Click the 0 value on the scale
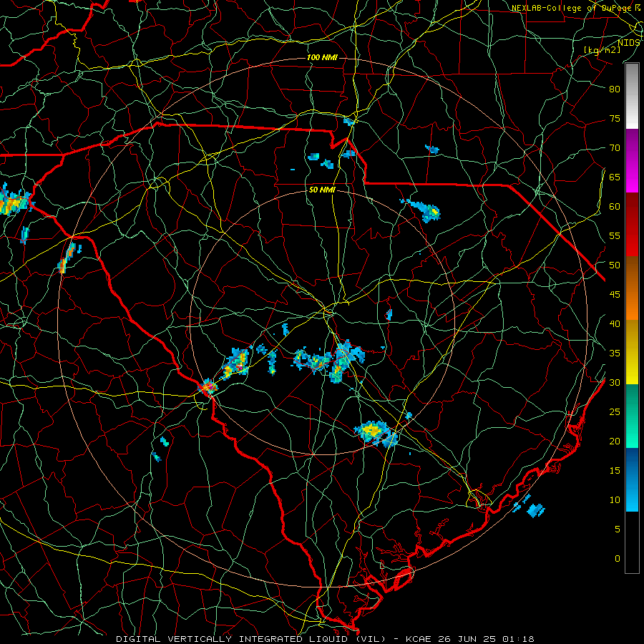Image resolution: width=644 pixels, height=644 pixels. click(618, 559)
